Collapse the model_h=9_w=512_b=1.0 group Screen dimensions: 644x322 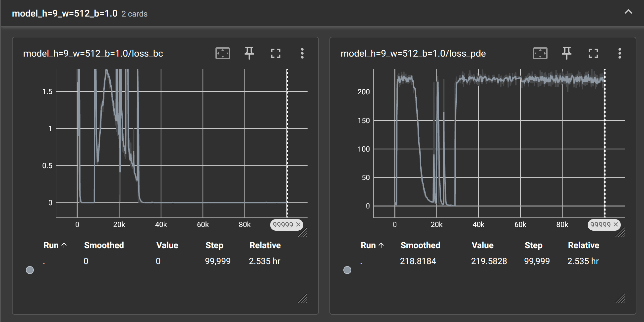[x=628, y=12]
